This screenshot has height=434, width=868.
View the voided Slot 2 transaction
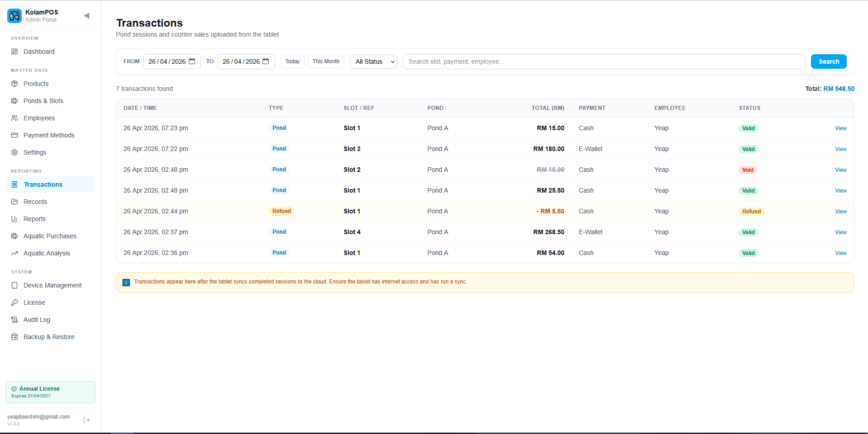[840, 170]
